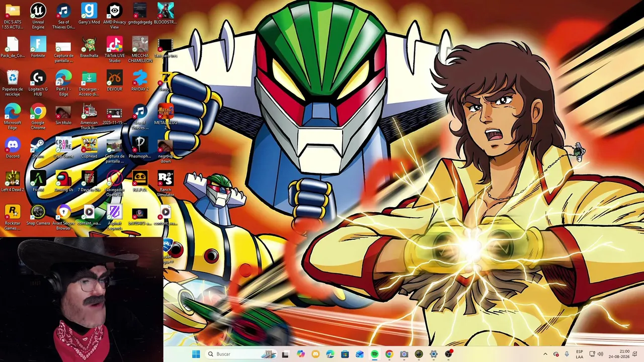The width and height of the screenshot is (644, 362).
Task: Select the BLOODSTR... desktop icon
Action: [165, 14]
